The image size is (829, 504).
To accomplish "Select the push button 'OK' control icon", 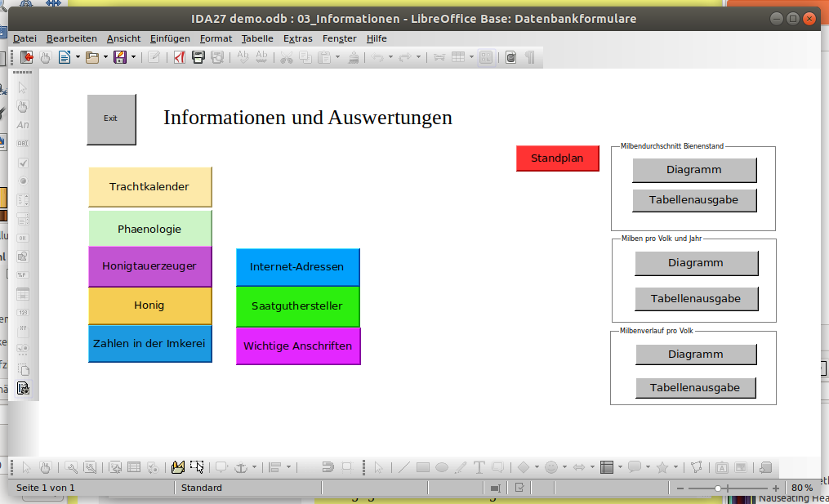I will tap(23, 238).
